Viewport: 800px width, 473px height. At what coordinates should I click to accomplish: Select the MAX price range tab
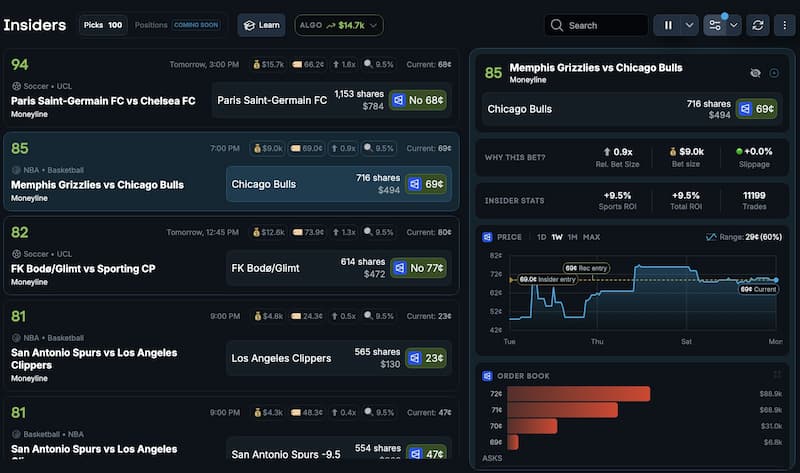click(x=591, y=237)
